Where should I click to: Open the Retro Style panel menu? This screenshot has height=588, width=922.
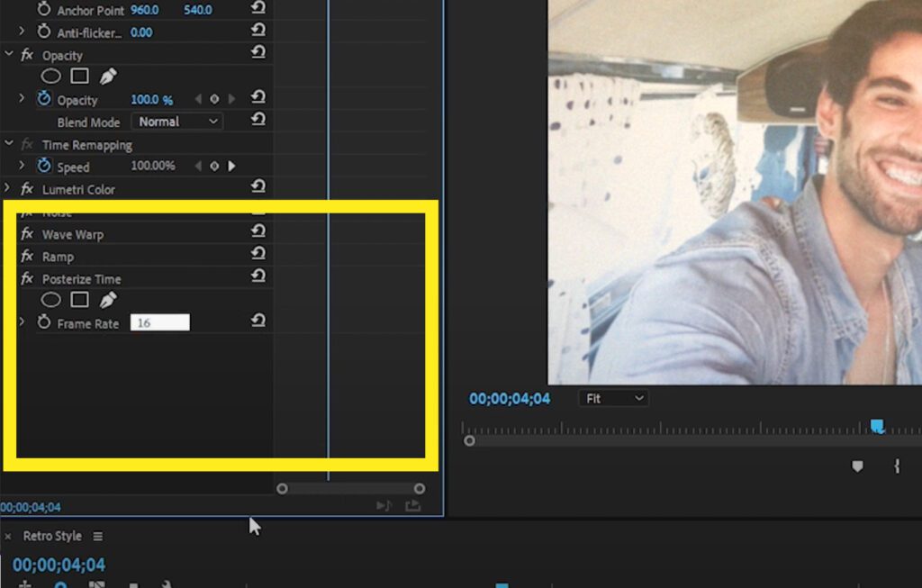[97, 536]
